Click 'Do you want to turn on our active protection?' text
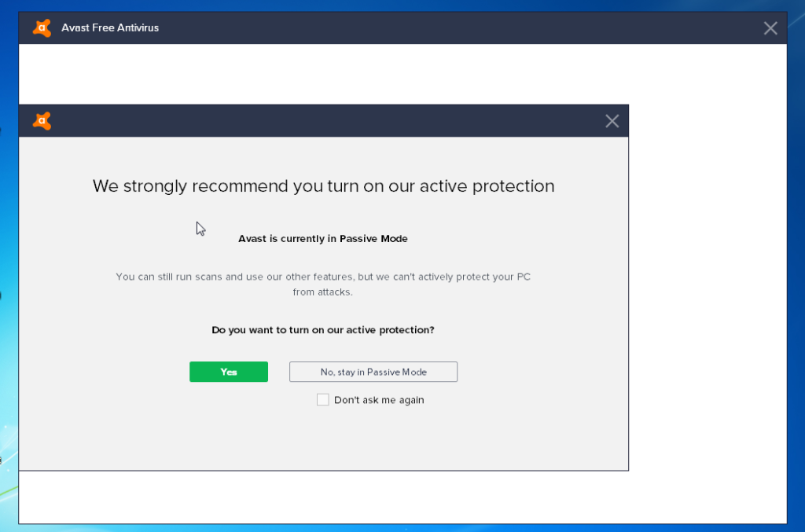The width and height of the screenshot is (805, 532). point(323,330)
